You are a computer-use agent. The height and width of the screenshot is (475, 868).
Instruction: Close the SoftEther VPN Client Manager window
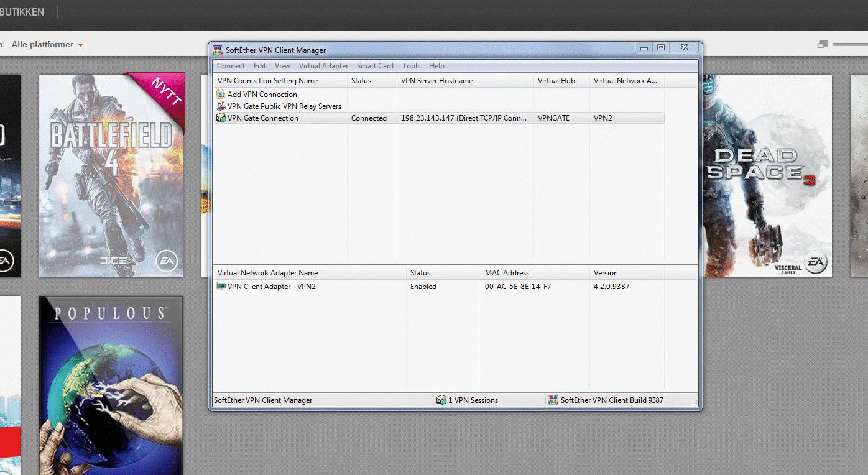684,47
